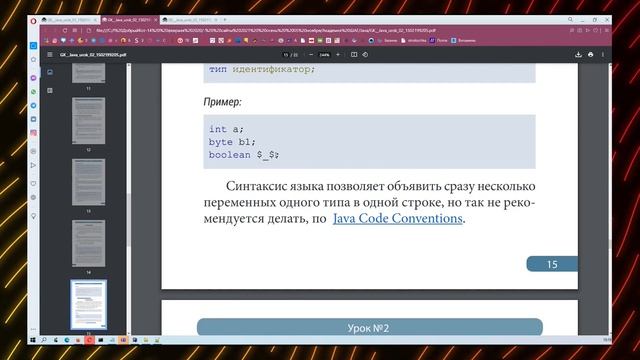Show page thumbnails view in PDF sidebar
Screen dimensions: 640x360
50,72
